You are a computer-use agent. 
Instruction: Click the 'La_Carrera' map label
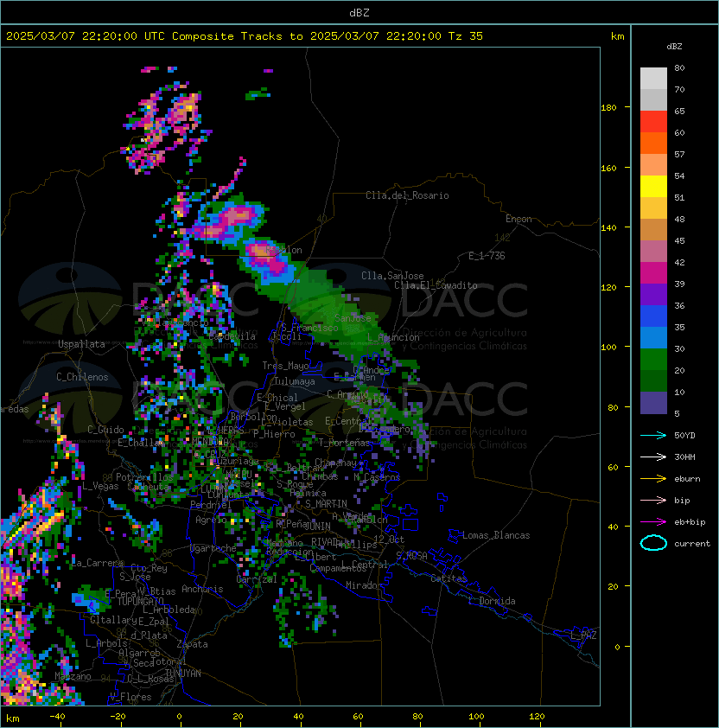pyautogui.click(x=98, y=563)
